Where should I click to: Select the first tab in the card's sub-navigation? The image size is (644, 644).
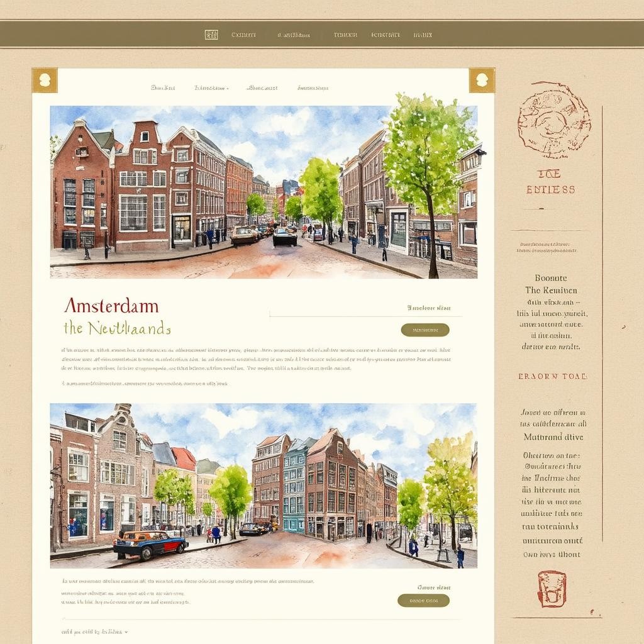pos(163,88)
